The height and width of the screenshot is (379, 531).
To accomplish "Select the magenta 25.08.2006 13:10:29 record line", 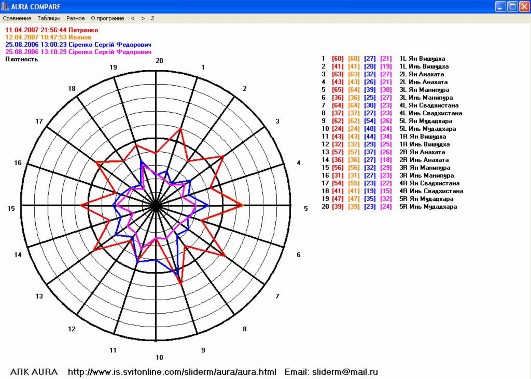I will tap(78, 52).
